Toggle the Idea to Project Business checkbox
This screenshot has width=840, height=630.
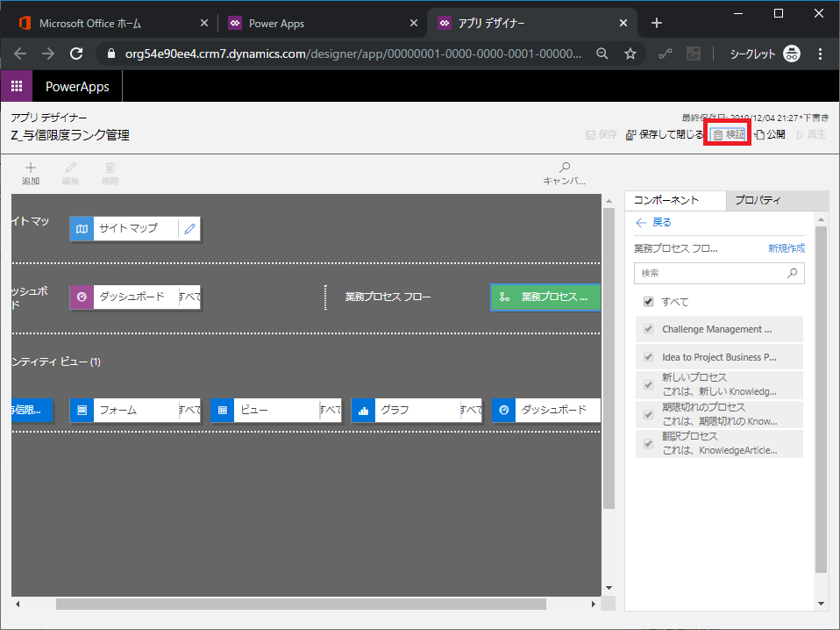click(x=649, y=357)
